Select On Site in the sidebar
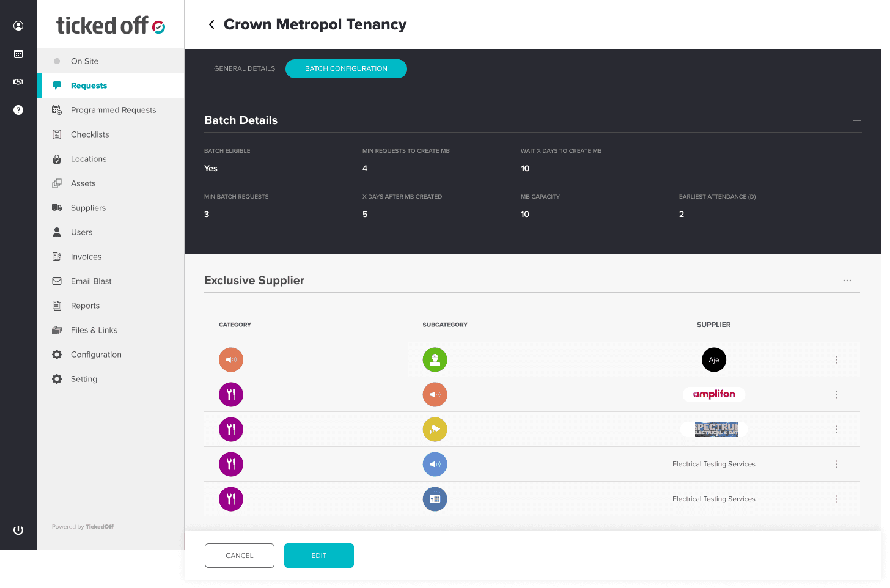This screenshot has height=588, width=890. 111,61
